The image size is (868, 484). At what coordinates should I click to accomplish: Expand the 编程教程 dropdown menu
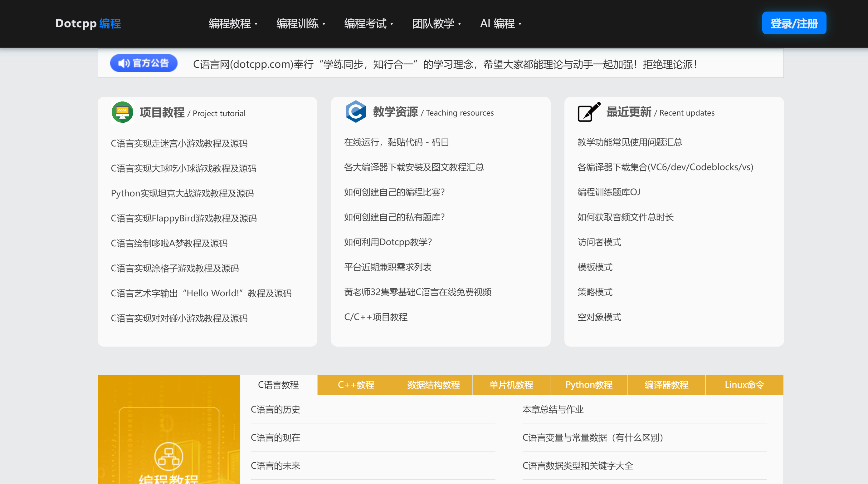[x=233, y=24]
